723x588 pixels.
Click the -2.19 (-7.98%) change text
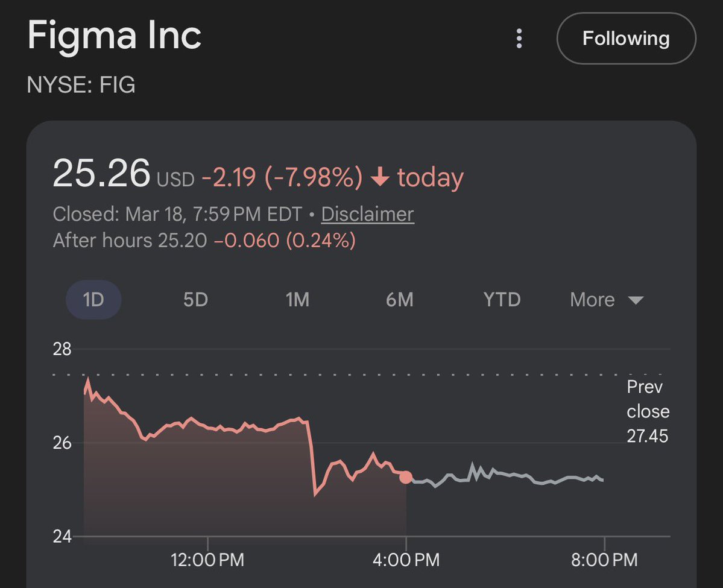pyautogui.click(x=282, y=178)
